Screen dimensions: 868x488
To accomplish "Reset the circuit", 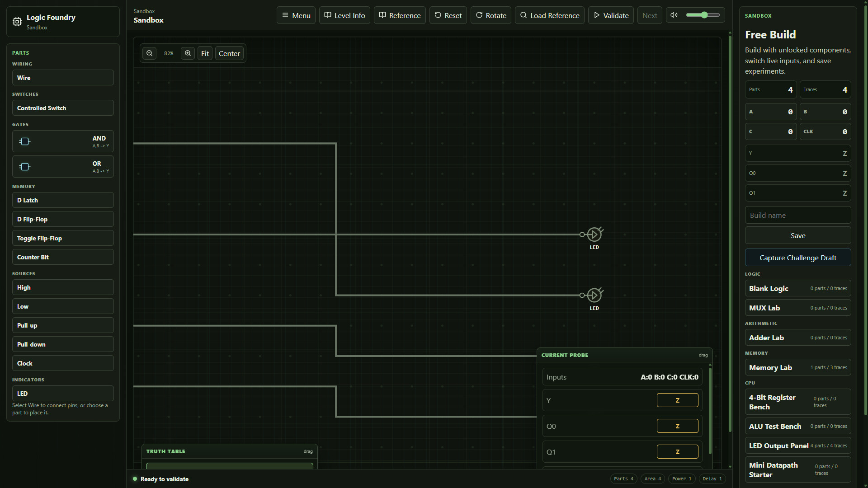I will pos(448,15).
